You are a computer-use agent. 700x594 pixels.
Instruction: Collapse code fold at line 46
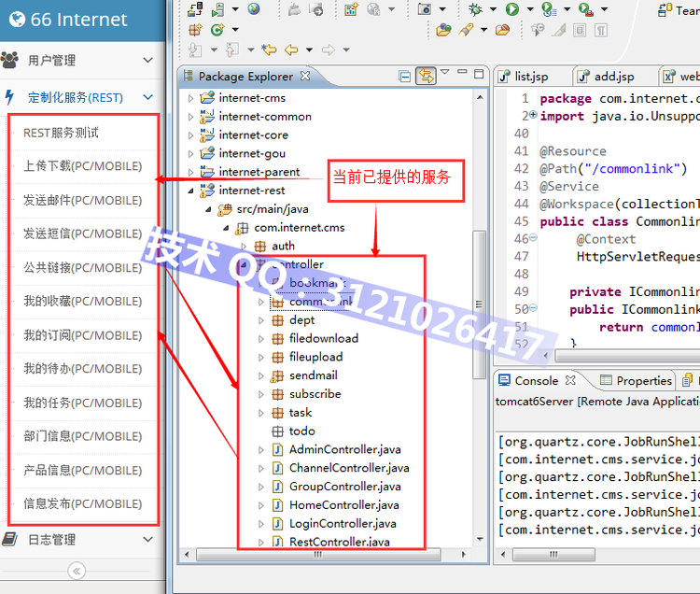pos(533,237)
